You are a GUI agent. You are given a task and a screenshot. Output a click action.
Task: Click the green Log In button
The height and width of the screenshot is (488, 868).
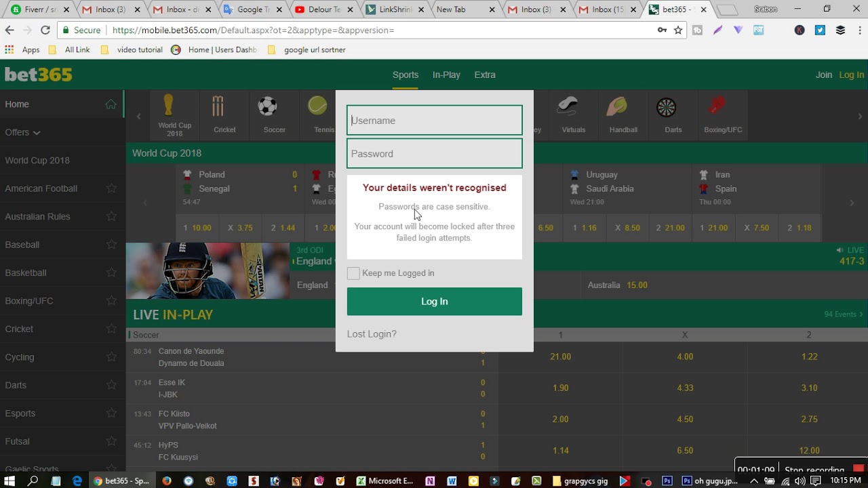point(435,302)
